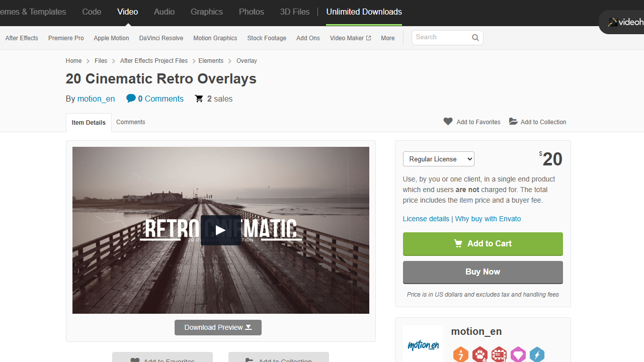Screen dimensions: 644x362
Task: Play the Retro Cinematic preview video
Action: tap(220, 230)
